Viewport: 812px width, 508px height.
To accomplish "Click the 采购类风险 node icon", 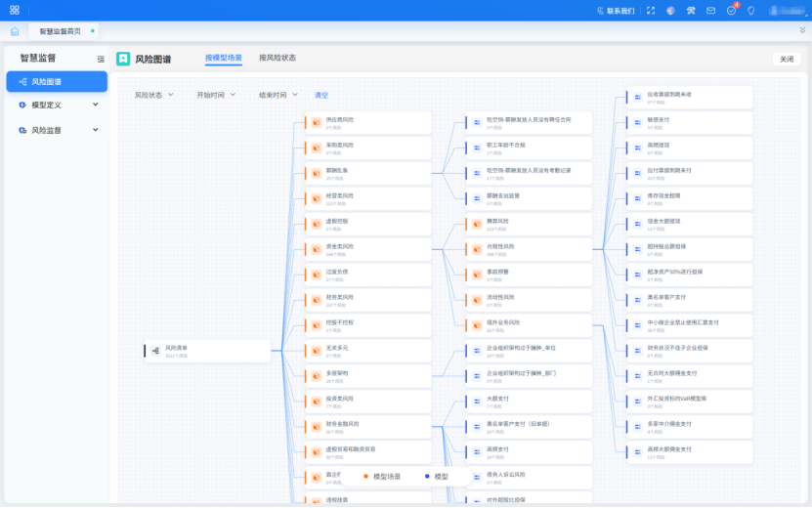I will tap(316, 148).
